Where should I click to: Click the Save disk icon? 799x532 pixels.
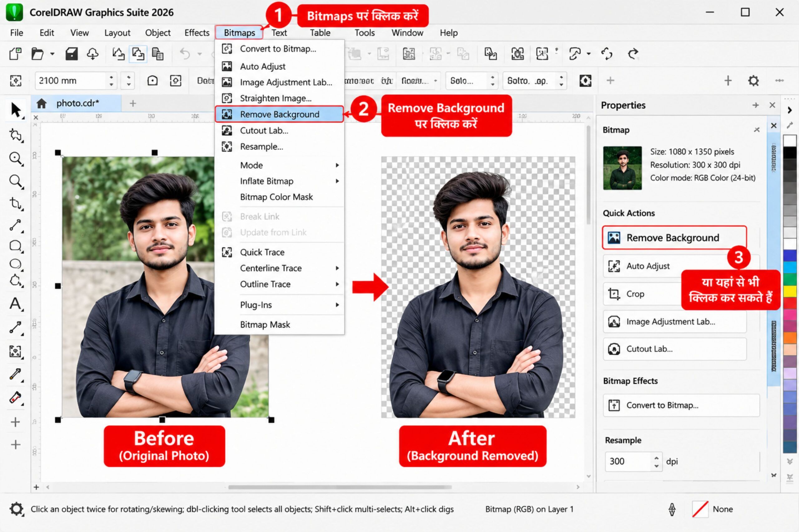point(71,54)
